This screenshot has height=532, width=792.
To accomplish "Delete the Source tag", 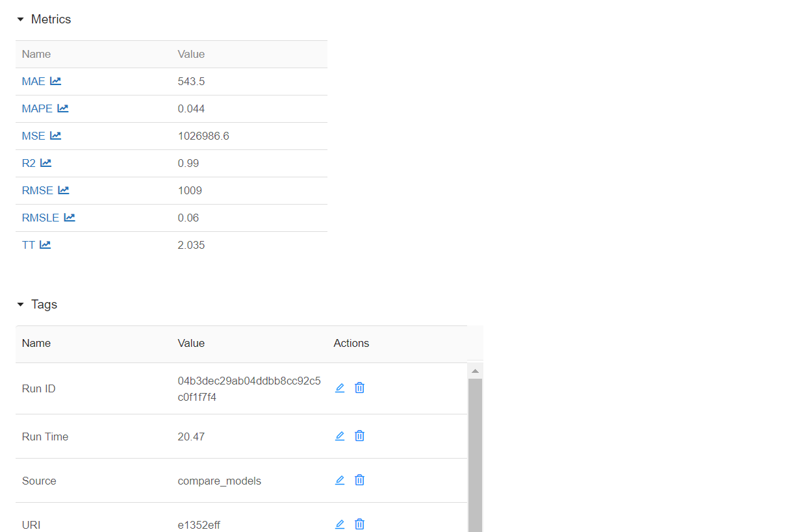I will 359,480.
